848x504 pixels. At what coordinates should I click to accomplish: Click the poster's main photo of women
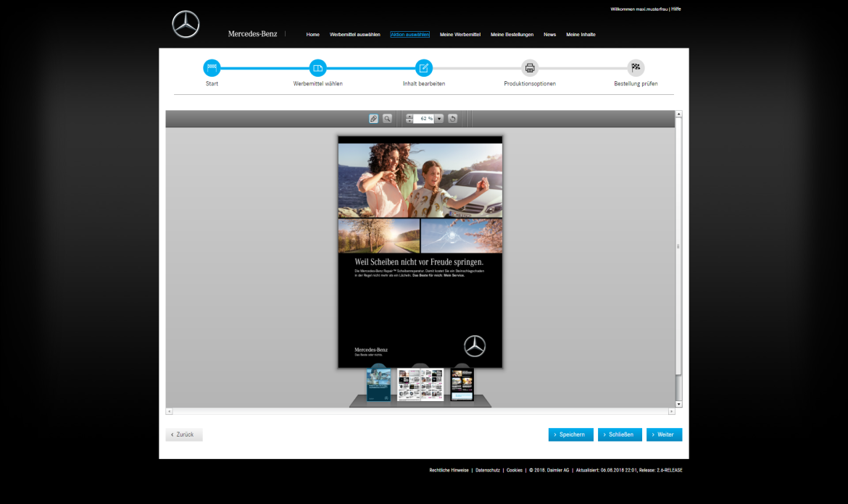tap(420, 180)
